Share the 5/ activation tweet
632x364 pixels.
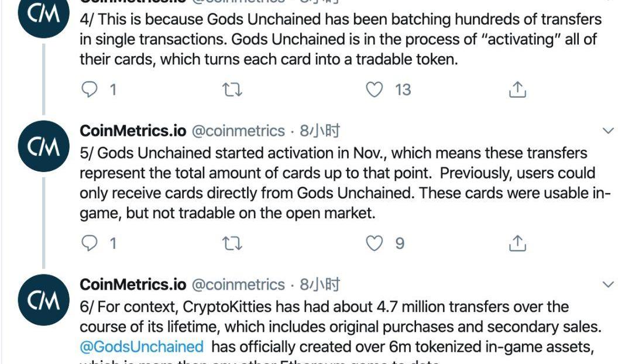click(x=517, y=243)
